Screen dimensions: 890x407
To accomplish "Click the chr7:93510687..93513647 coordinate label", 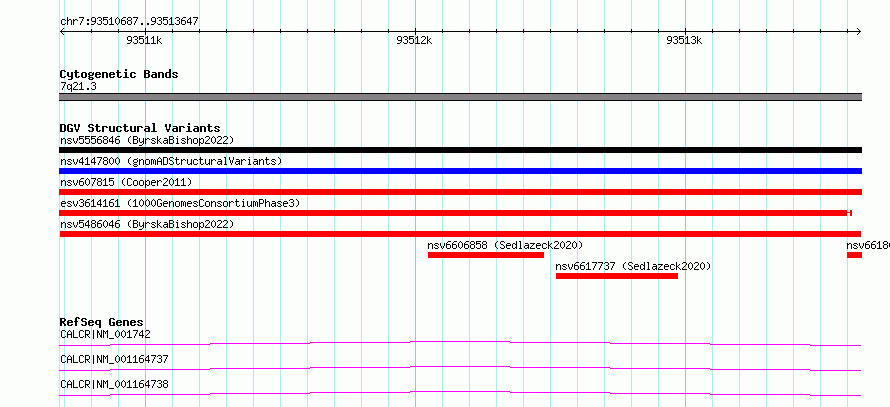I will [129, 22].
